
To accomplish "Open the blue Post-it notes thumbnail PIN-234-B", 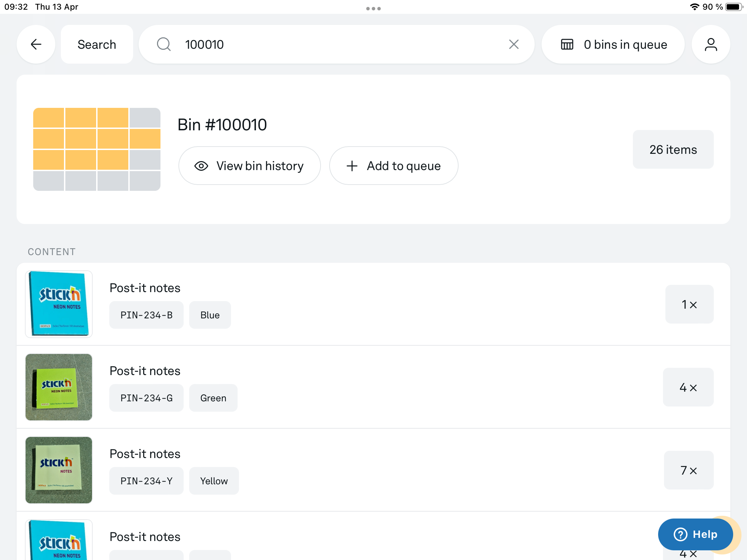I will [59, 304].
